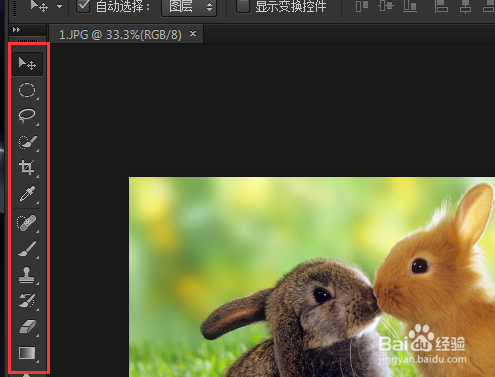Select the Elliptical Marquee tool

click(x=27, y=90)
